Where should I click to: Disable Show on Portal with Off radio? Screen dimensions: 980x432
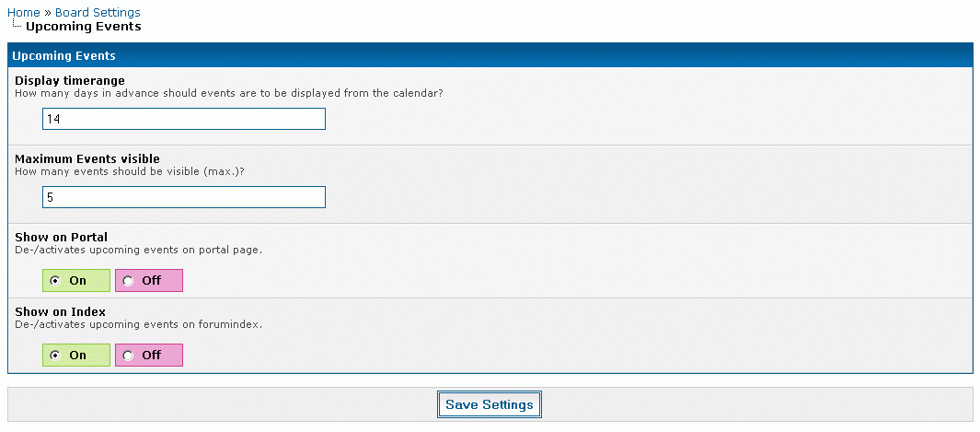click(129, 281)
